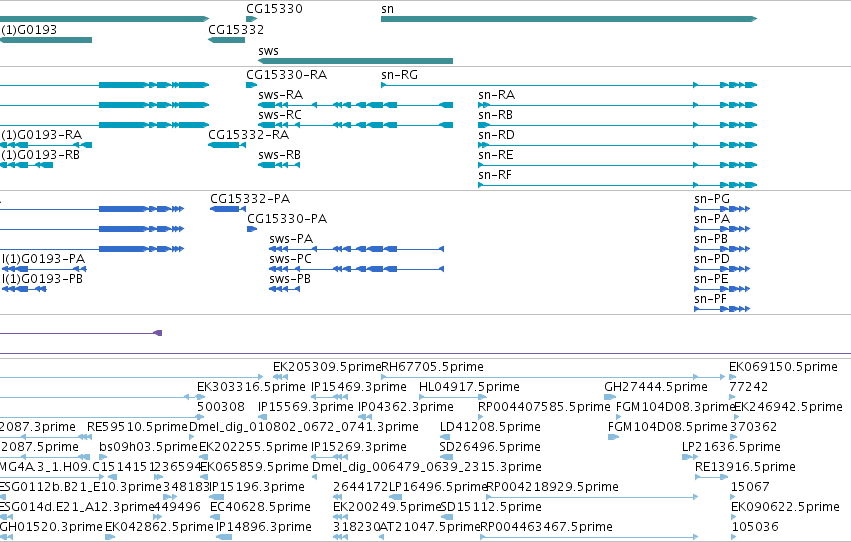Image resolution: width=851 pixels, height=542 pixels.
Task: Select the l(1)G0193 gene label in top track
Action: tap(29, 30)
